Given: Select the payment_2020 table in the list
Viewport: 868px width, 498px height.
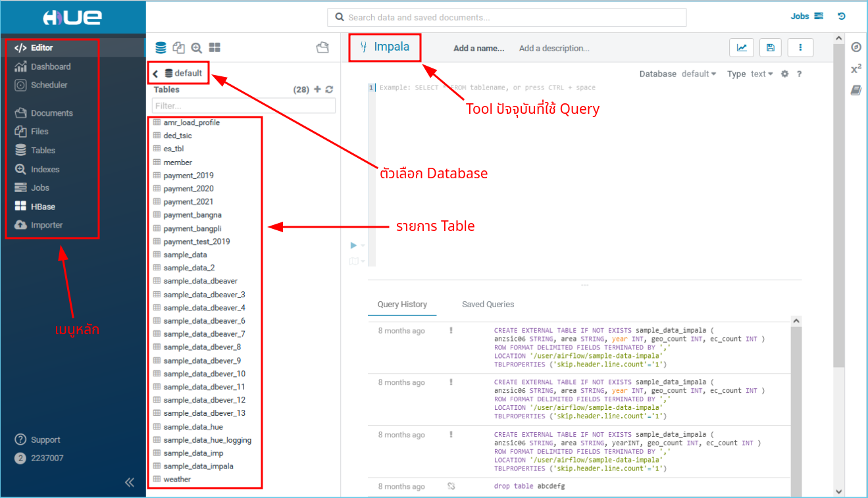Looking at the screenshot, I should click(188, 189).
